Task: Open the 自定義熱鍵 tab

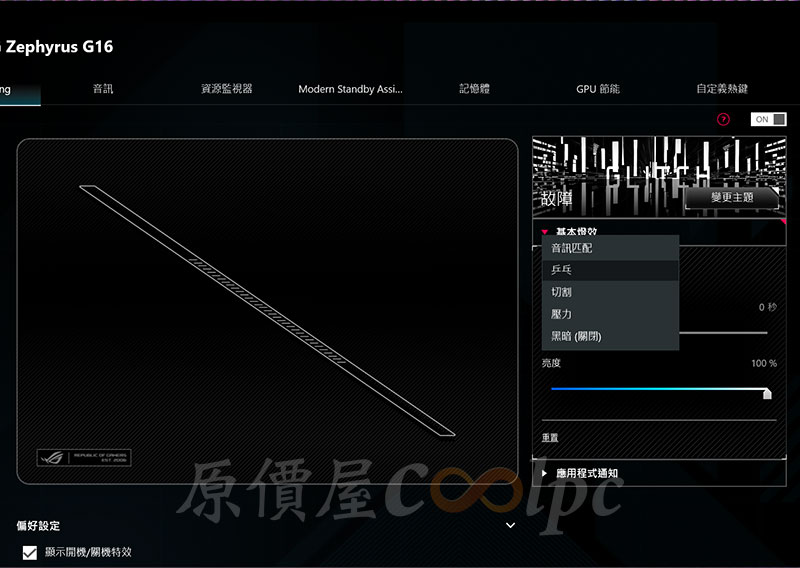Action: pyautogui.click(x=722, y=89)
